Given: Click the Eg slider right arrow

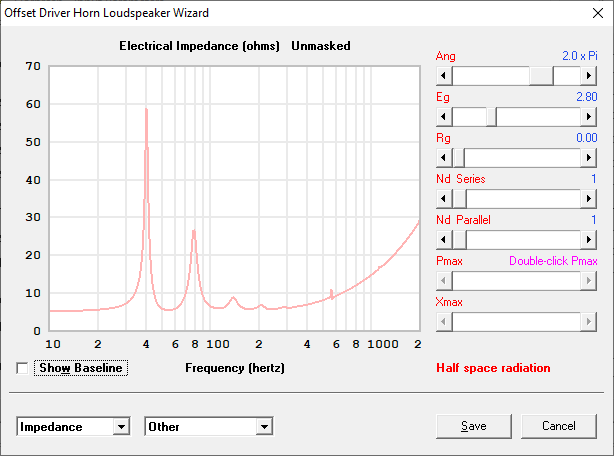Looking at the screenshot, I should [x=589, y=117].
